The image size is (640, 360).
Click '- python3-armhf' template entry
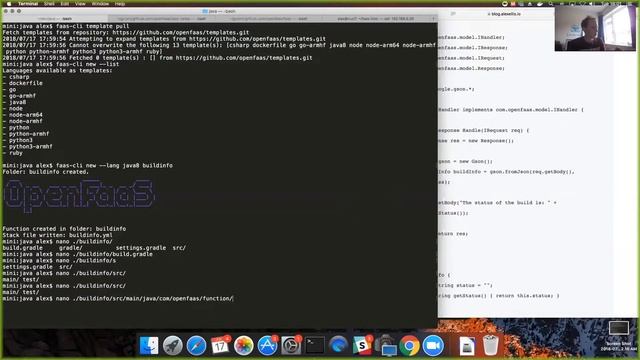[x=27, y=147]
